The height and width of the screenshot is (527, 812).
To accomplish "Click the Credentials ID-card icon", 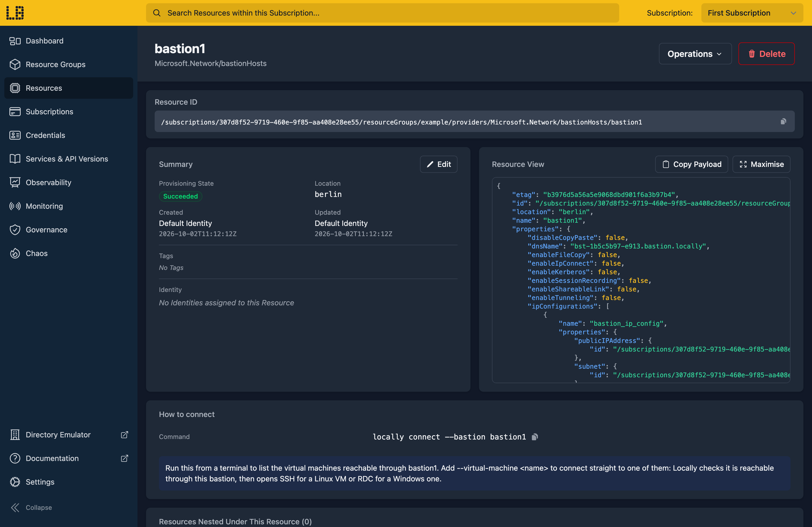I will coord(15,135).
